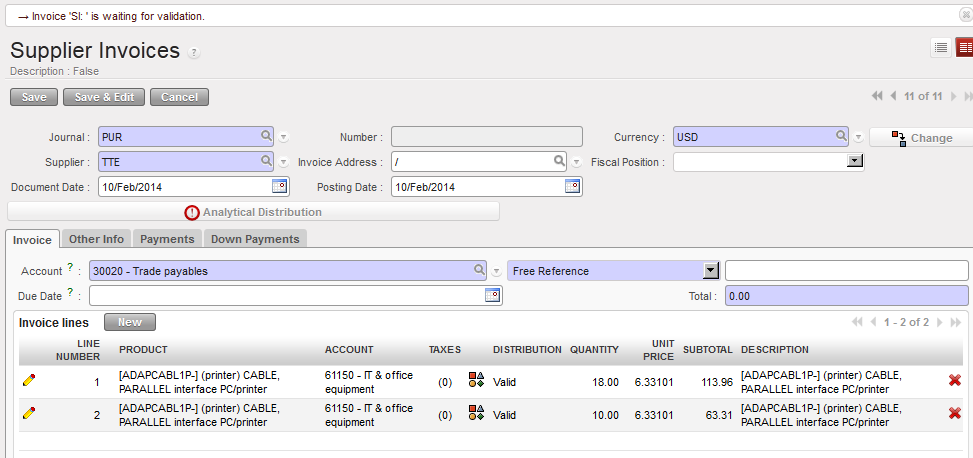Click the Supplier search magnifier icon

click(267, 161)
